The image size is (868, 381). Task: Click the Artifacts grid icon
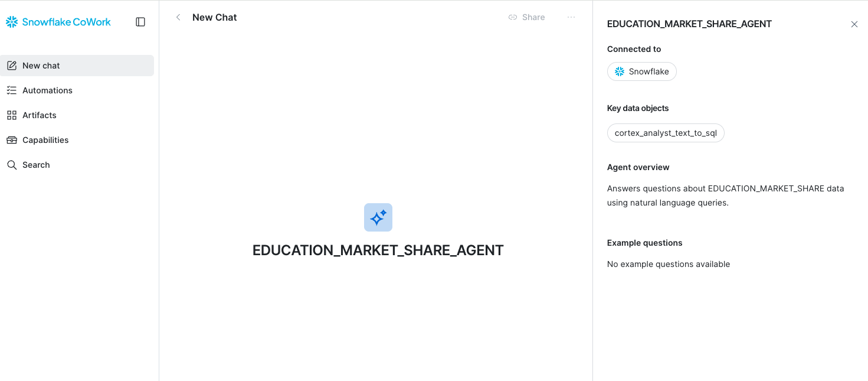(x=12, y=115)
